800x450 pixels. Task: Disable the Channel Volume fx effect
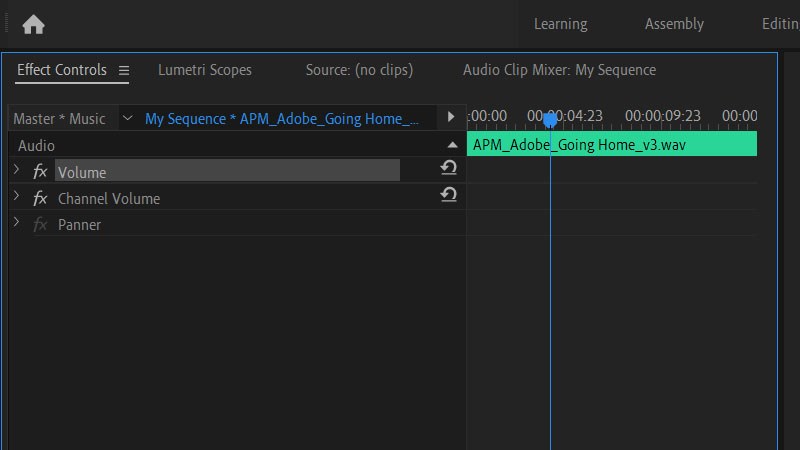(x=40, y=198)
